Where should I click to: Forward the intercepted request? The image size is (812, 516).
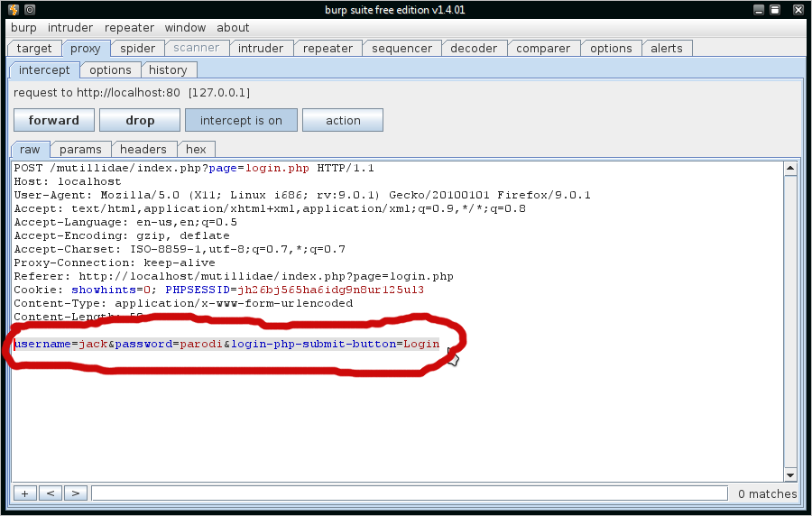point(54,120)
